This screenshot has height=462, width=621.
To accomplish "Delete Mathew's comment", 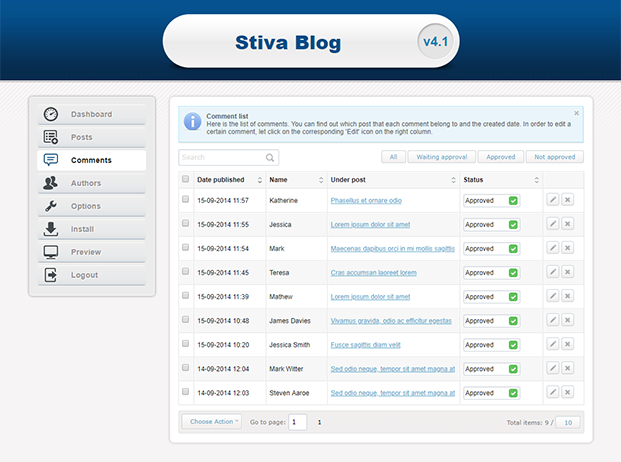I will tap(568, 296).
